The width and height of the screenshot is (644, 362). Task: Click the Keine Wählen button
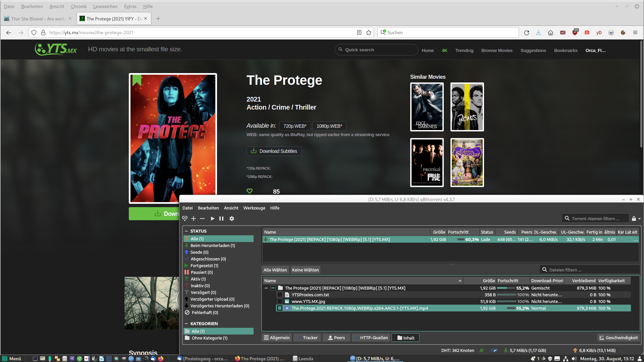[x=305, y=270]
